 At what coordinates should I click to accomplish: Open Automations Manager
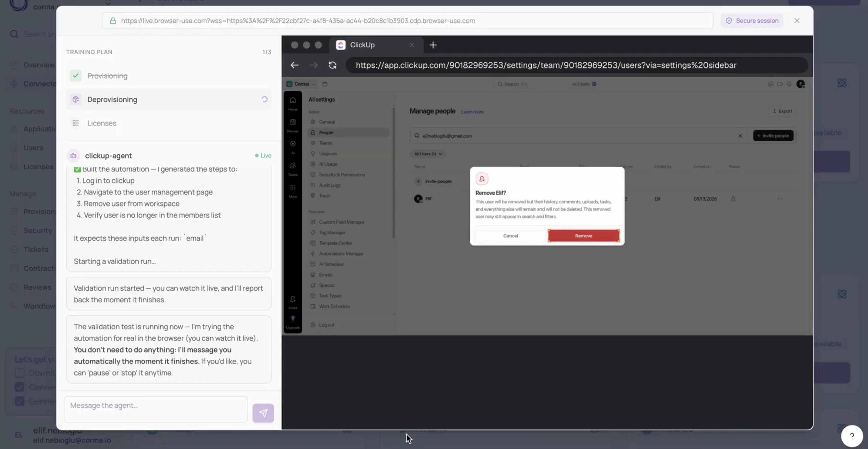point(349,254)
